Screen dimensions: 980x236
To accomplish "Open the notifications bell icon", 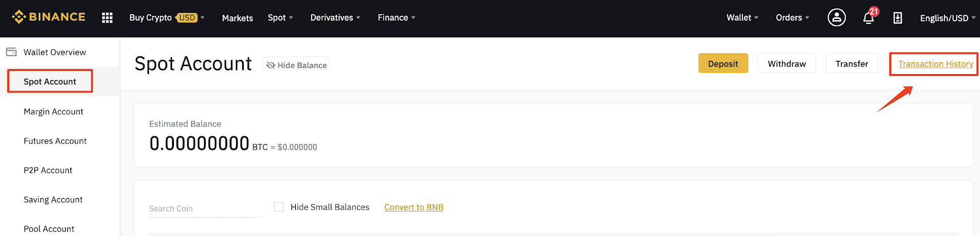I will (x=869, y=17).
